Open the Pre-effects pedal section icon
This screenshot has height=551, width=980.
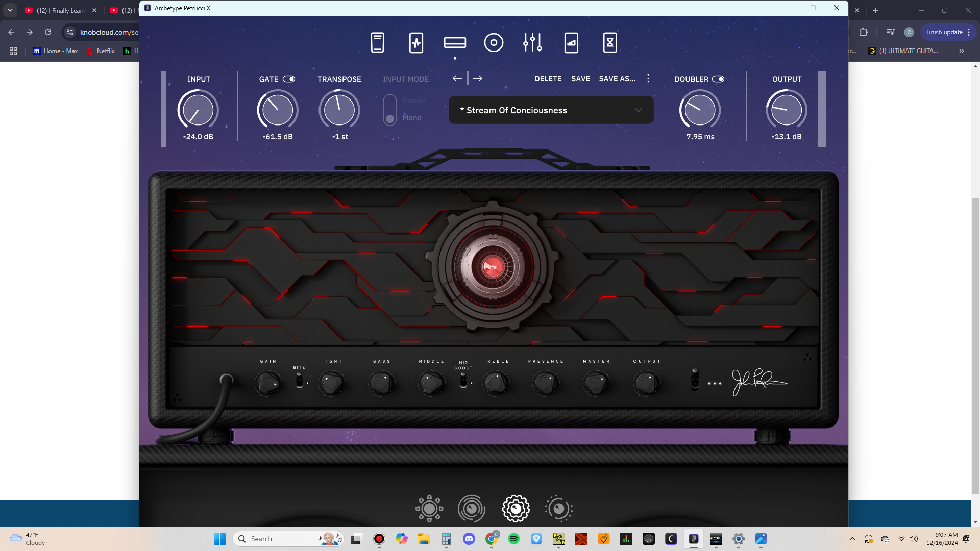416,42
